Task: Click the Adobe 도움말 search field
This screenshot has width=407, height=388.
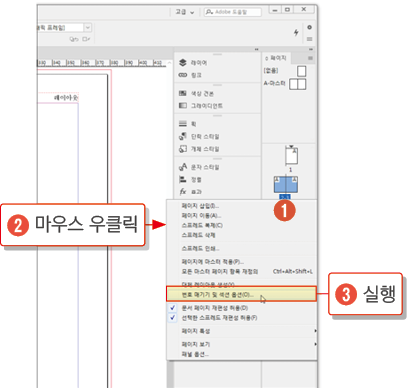Action: pos(233,12)
